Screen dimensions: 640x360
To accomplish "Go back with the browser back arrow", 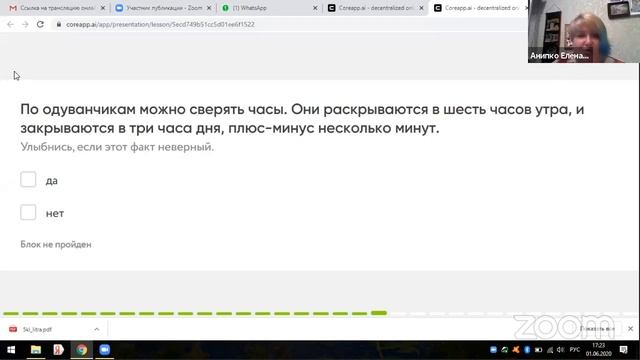I will point(10,24).
